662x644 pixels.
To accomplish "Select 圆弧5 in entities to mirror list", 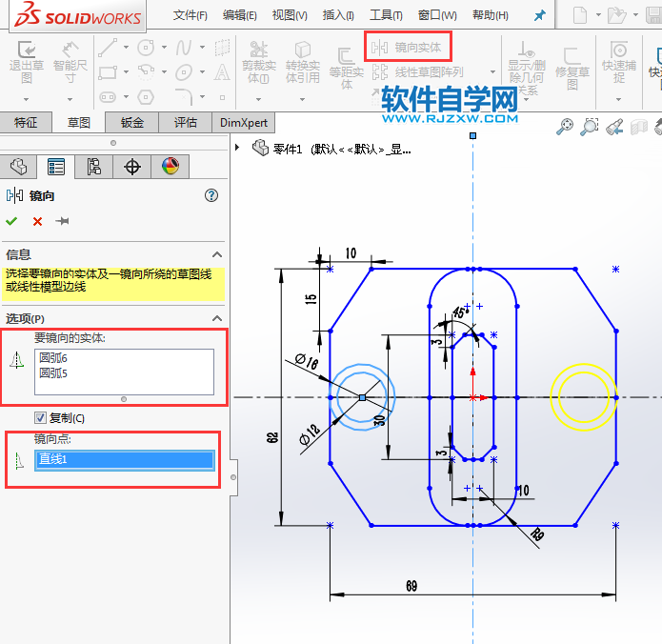I will point(53,373).
